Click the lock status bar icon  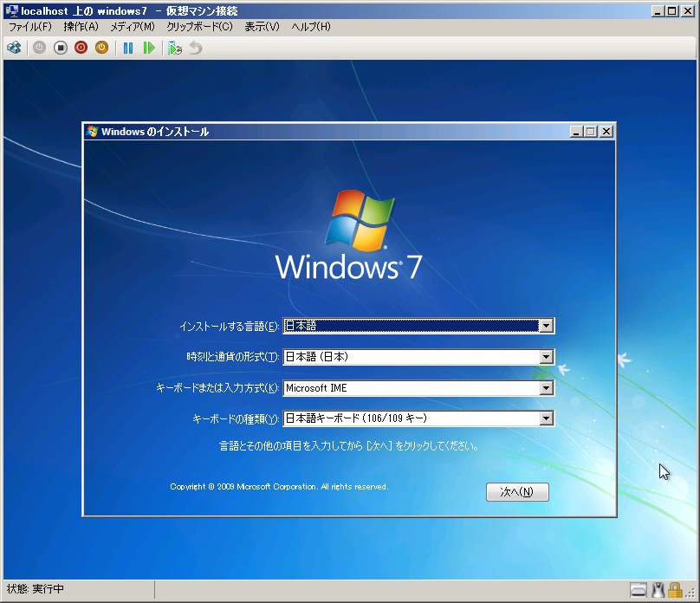[x=675, y=590]
